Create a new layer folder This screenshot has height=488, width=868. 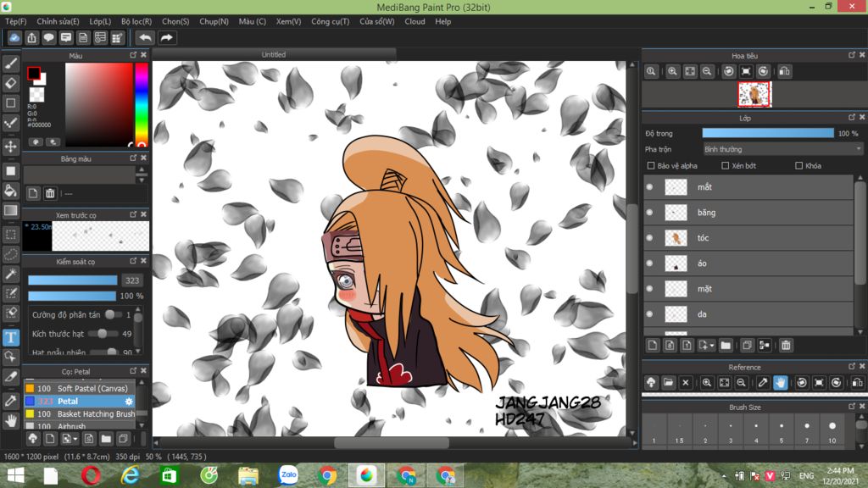(x=726, y=346)
